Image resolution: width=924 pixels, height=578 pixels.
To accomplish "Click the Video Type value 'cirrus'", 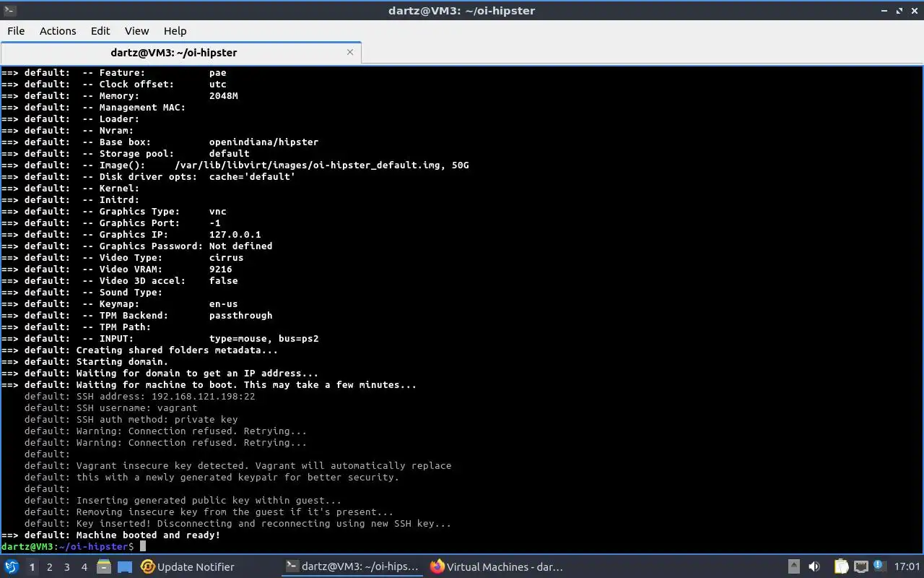I will tap(226, 257).
